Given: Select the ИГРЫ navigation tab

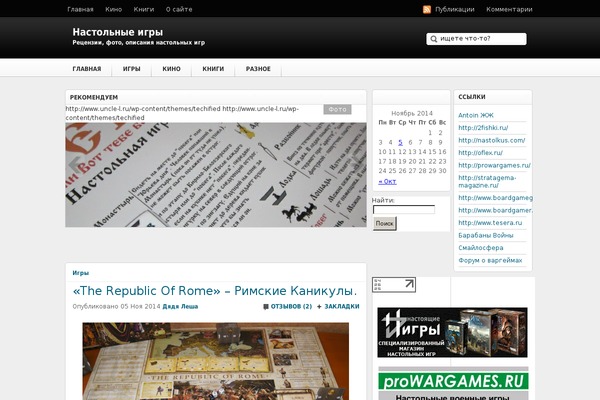Looking at the screenshot, I should click(132, 69).
